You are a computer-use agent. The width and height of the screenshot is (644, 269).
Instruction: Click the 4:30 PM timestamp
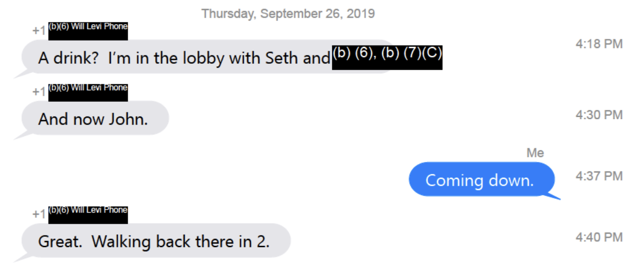599,114
